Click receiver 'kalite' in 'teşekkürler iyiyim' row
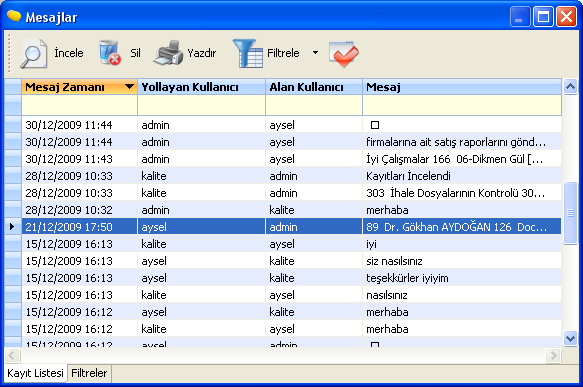Viewport: 583px width, 387px height. (x=314, y=278)
